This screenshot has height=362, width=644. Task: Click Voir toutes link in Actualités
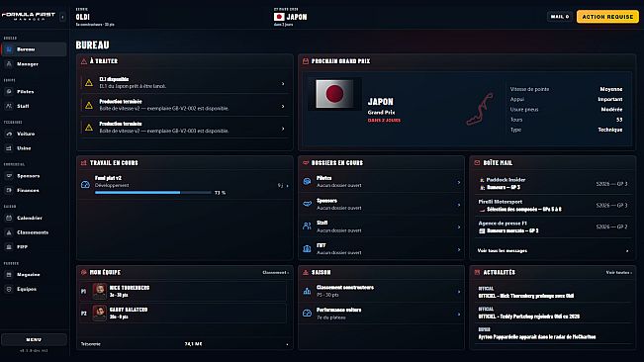tap(619, 273)
